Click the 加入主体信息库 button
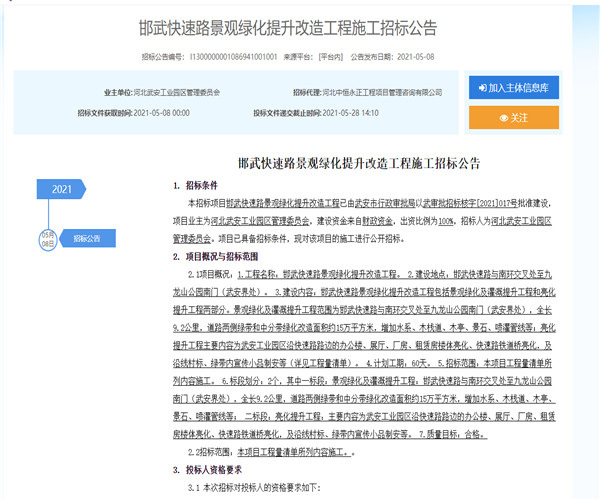600x500 pixels. (x=514, y=88)
